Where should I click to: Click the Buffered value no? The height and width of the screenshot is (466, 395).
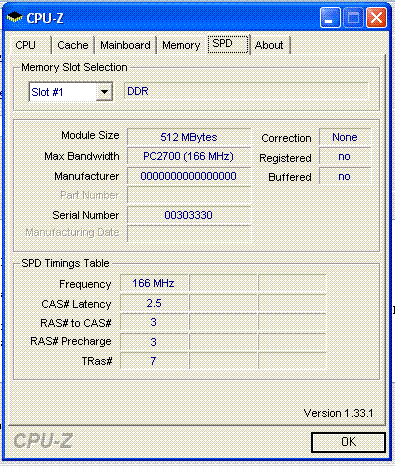point(345,176)
